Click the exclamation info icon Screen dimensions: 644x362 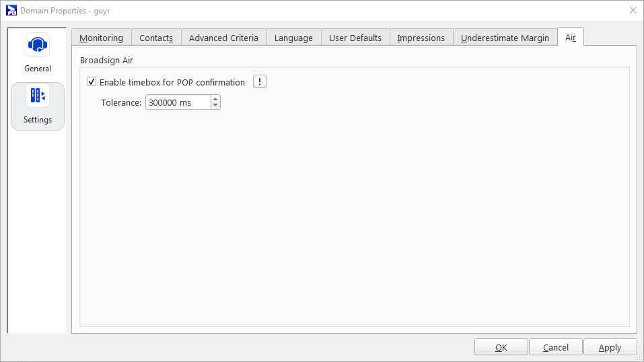pyautogui.click(x=260, y=82)
